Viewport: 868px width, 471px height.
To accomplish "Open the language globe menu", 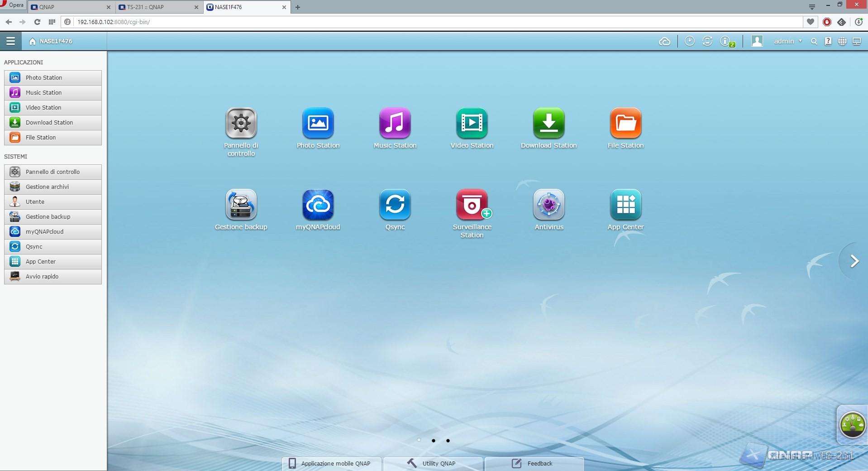I will pyautogui.click(x=842, y=42).
